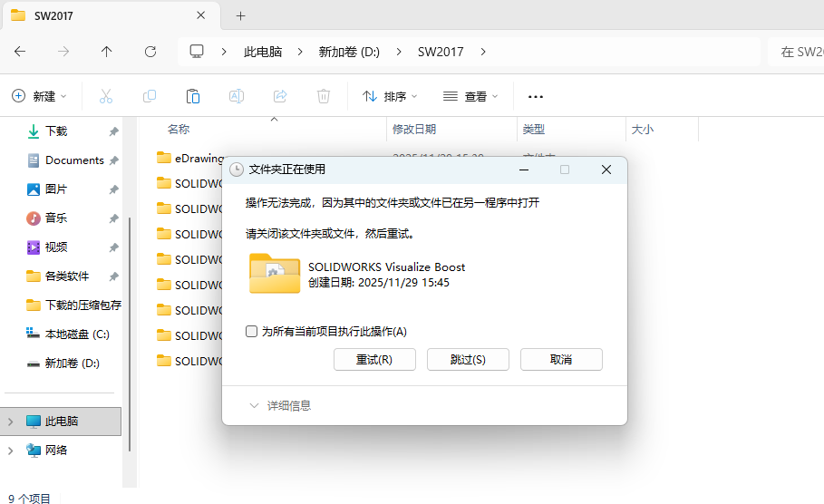The image size is (824, 504).
Task: Minimize the 文件夹正在使用 dialog
Action: (524, 170)
